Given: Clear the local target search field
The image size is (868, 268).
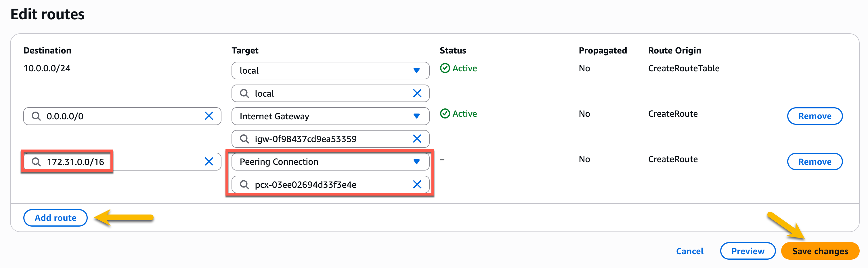Looking at the screenshot, I should click(417, 93).
